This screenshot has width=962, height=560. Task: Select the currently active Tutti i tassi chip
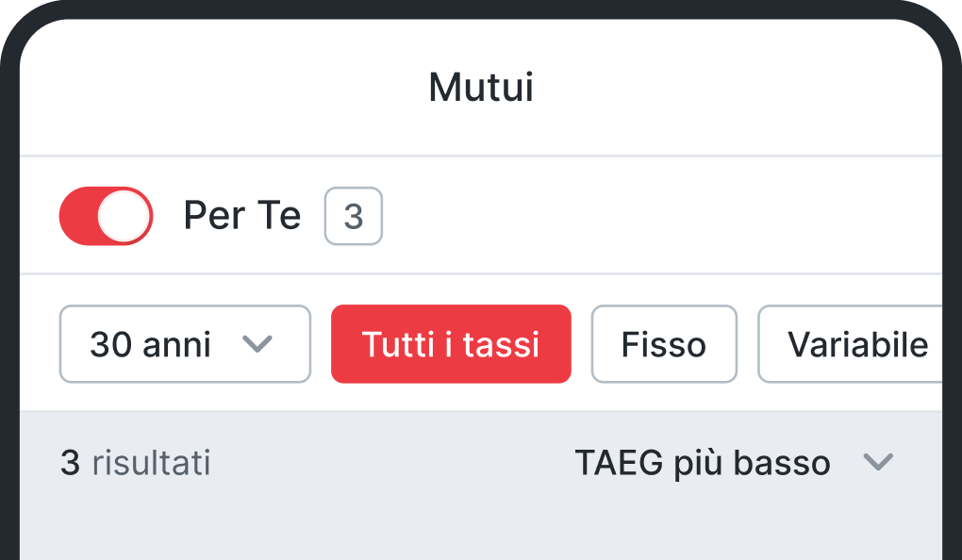tap(451, 344)
